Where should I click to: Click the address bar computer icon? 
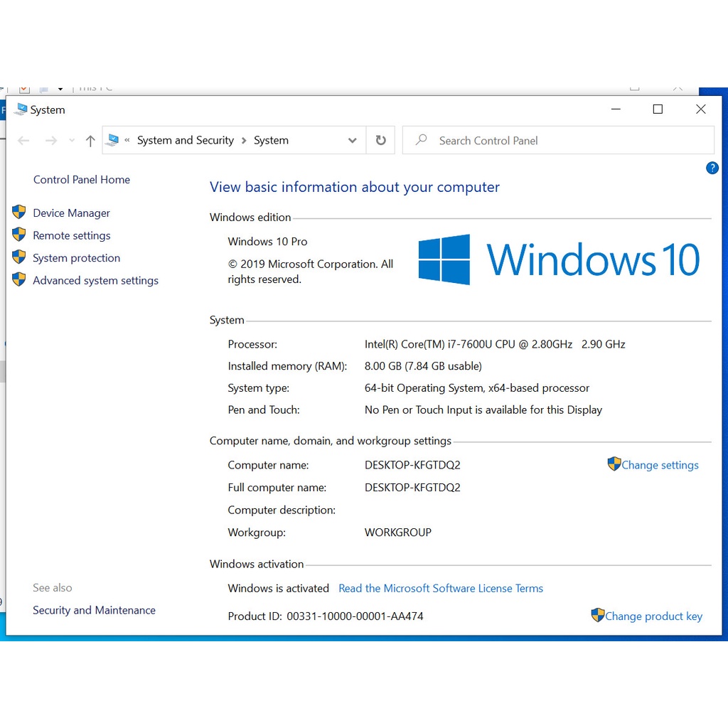(112, 140)
